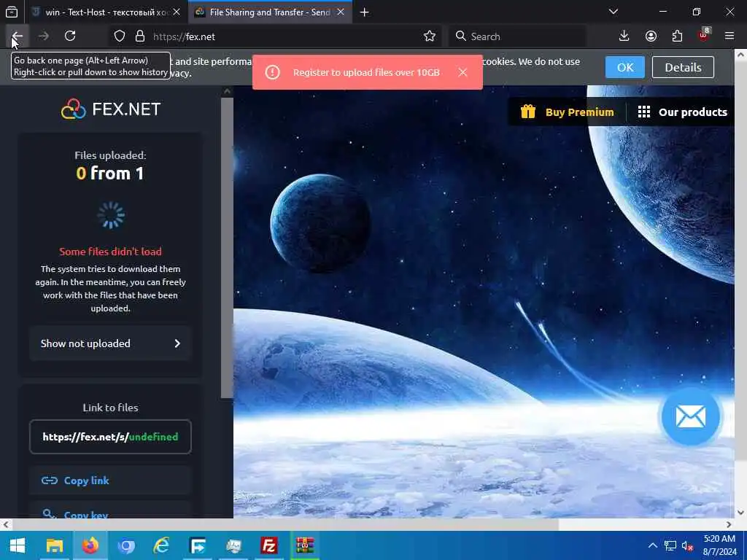
Task: Click the Buy Premium gift link
Action: (x=566, y=112)
